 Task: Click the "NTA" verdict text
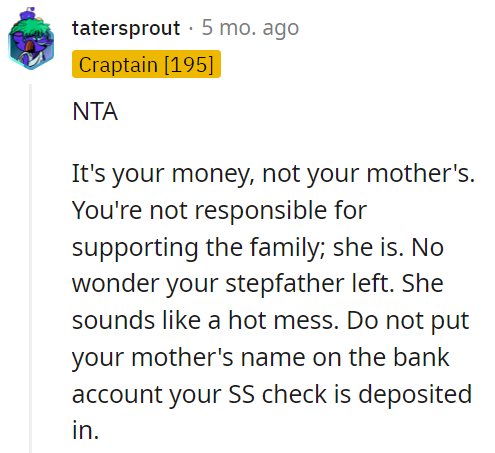[x=95, y=111]
